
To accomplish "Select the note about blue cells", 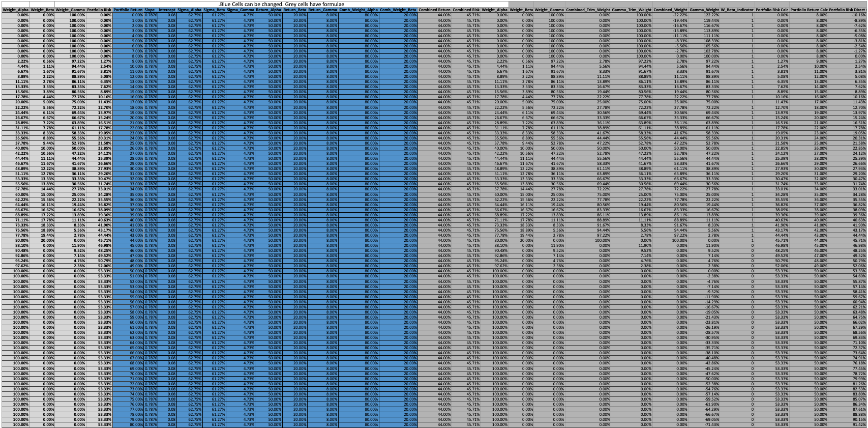I will pyautogui.click(x=281, y=4).
